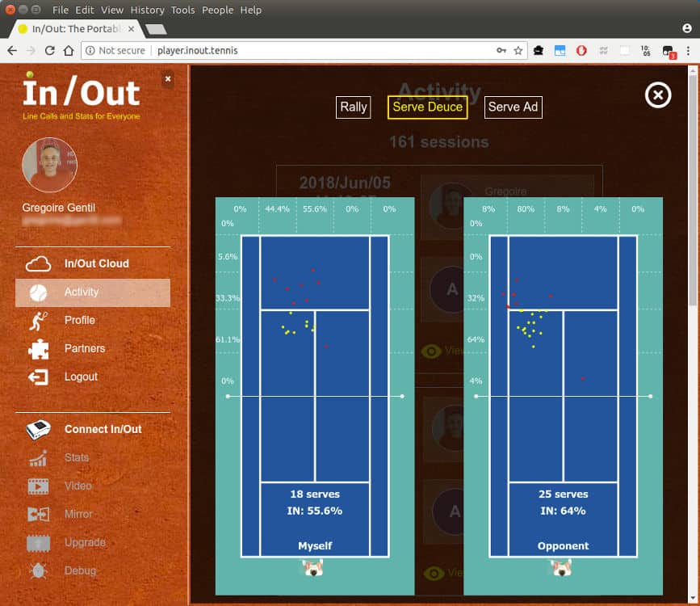700x606 pixels.
Task: Close the serve chart overlay
Action: (x=658, y=95)
